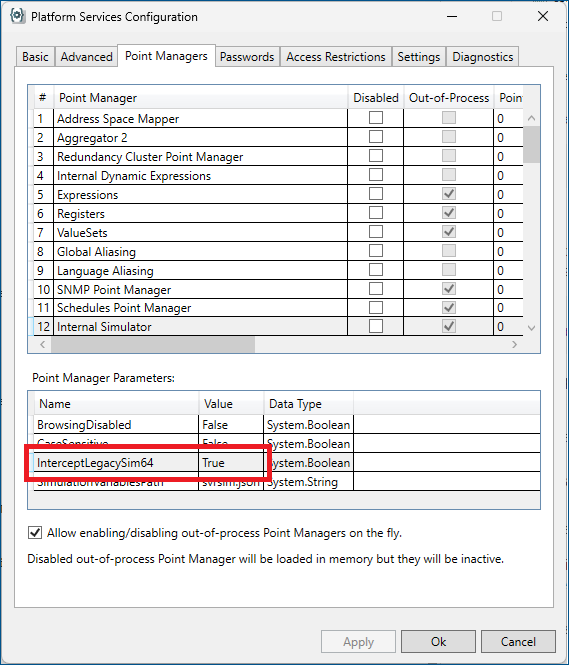Open the Passwords tab
The image size is (569, 665).
tap(247, 57)
